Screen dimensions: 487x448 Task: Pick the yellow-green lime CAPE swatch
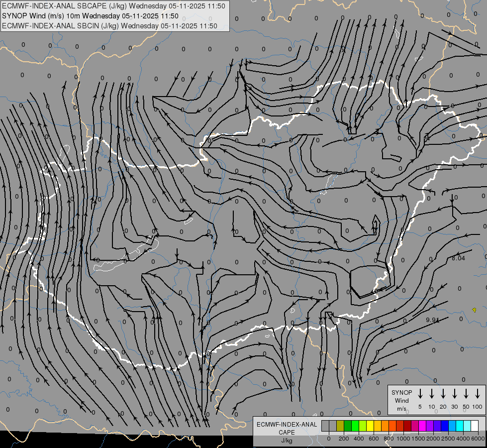coord(363,426)
